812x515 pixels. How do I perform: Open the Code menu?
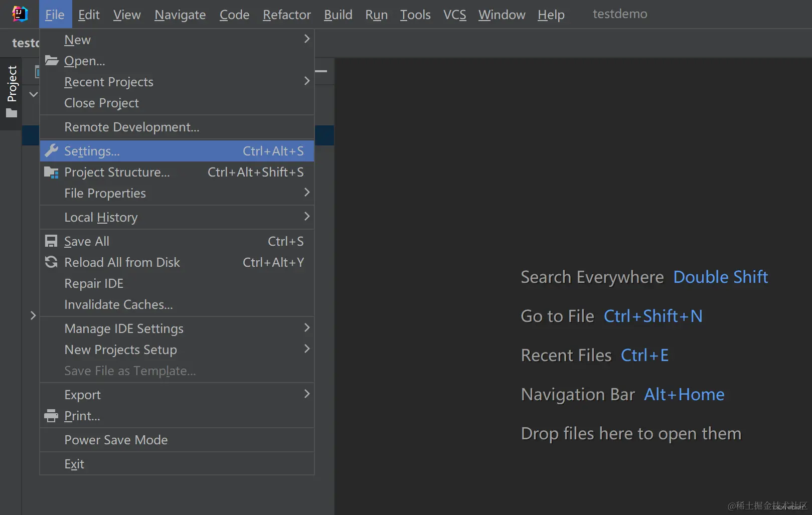[x=234, y=15]
